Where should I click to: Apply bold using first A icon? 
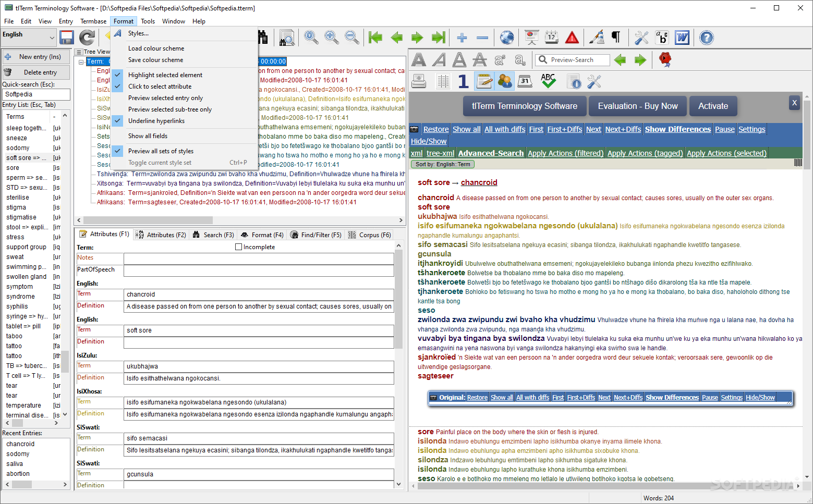pyautogui.click(x=419, y=60)
